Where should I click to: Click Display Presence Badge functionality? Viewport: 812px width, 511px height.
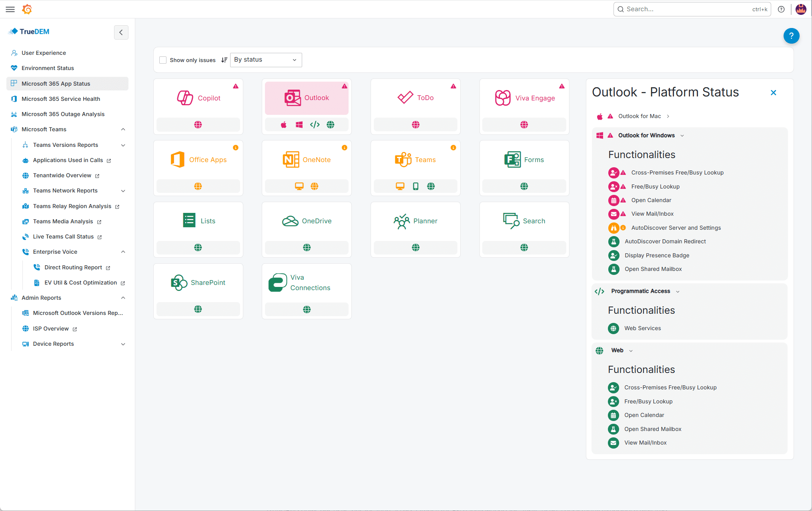[657, 255]
